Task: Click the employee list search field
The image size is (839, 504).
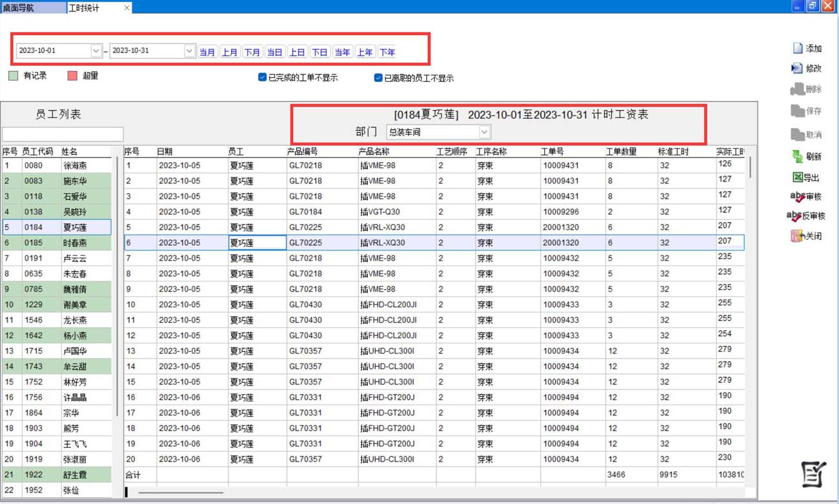Action: coord(63,134)
